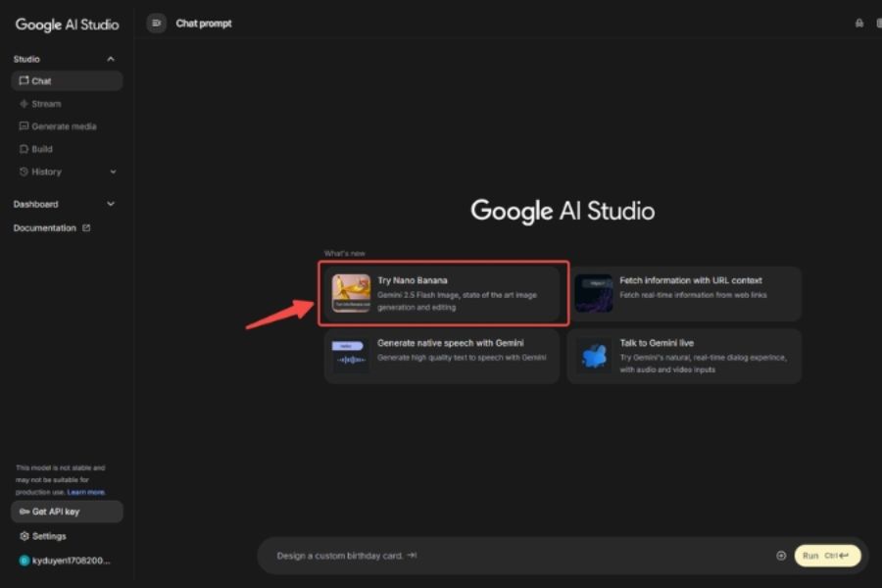882x588 pixels.
Task: Click the add media plus icon in prompt bar
Action: [x=781, y=556]
